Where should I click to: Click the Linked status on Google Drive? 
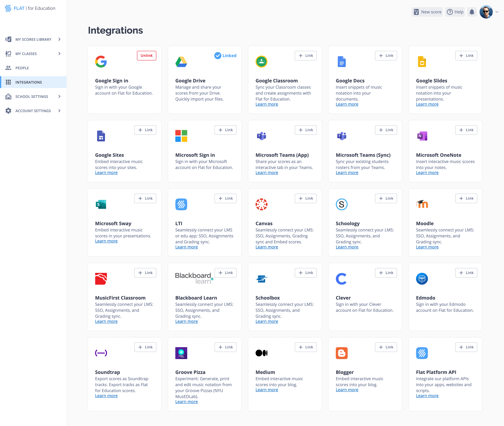pos(225,55)
